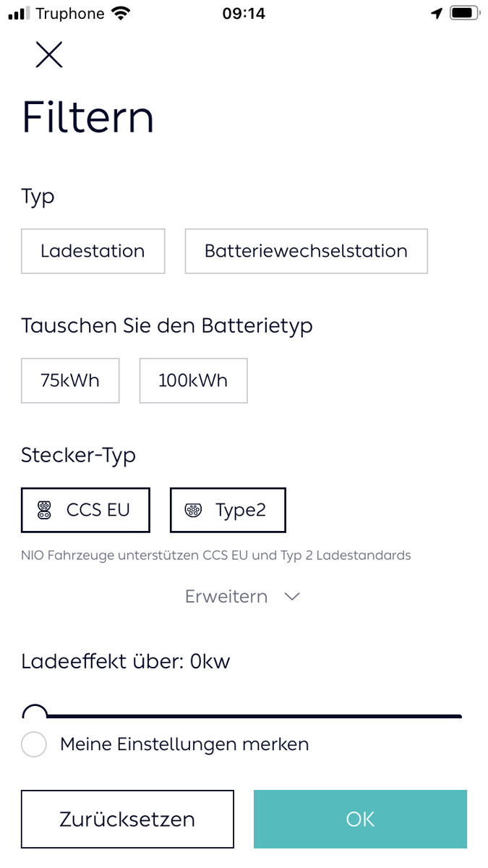Tap the 09:14 clock in status bar
Screen dimensions: 488x868
click(x=244, y=14)
